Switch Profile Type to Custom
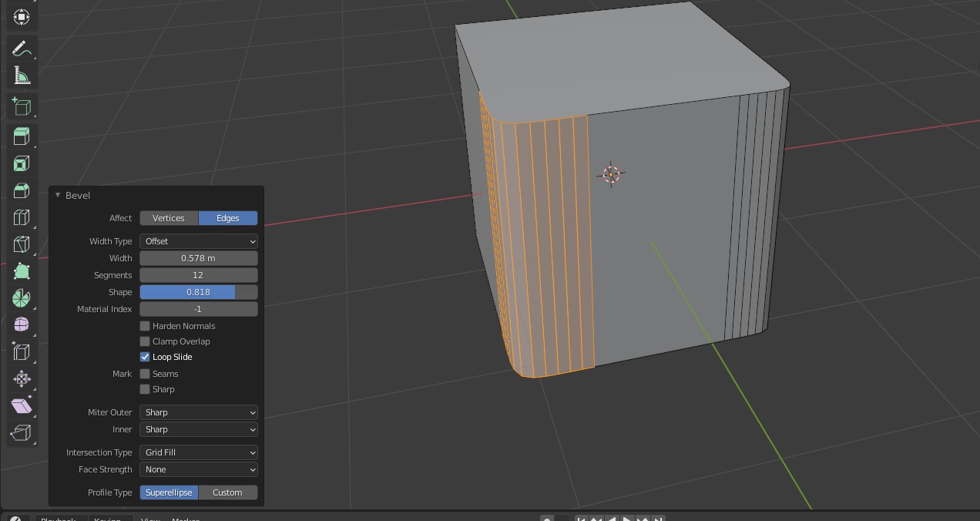 [228, 492]
